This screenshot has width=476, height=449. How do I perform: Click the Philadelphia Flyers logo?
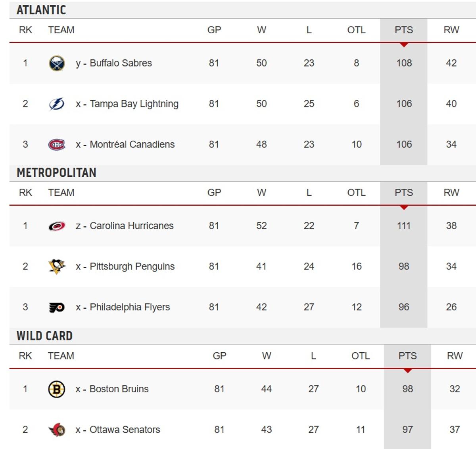point(57,307)
